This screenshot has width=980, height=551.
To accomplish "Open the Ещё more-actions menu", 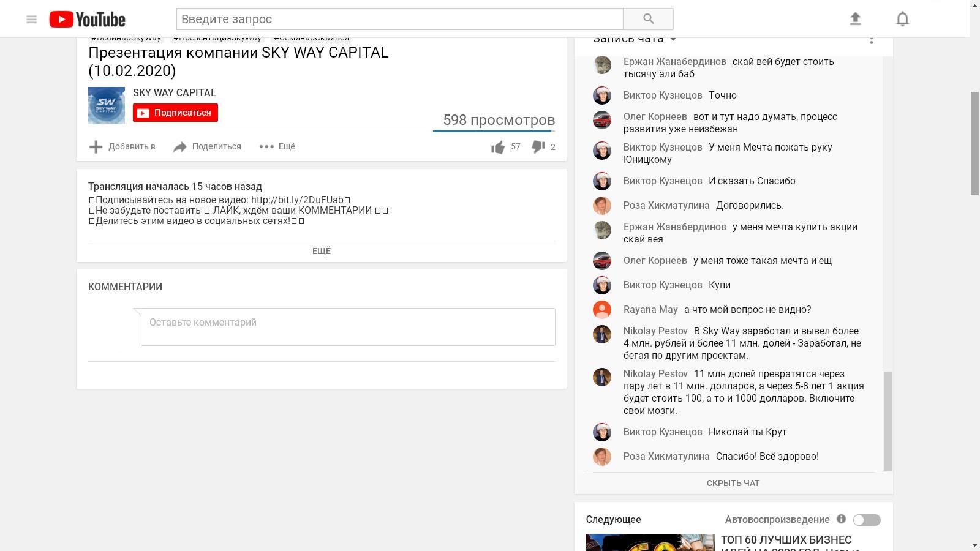I will coord(277,146).
